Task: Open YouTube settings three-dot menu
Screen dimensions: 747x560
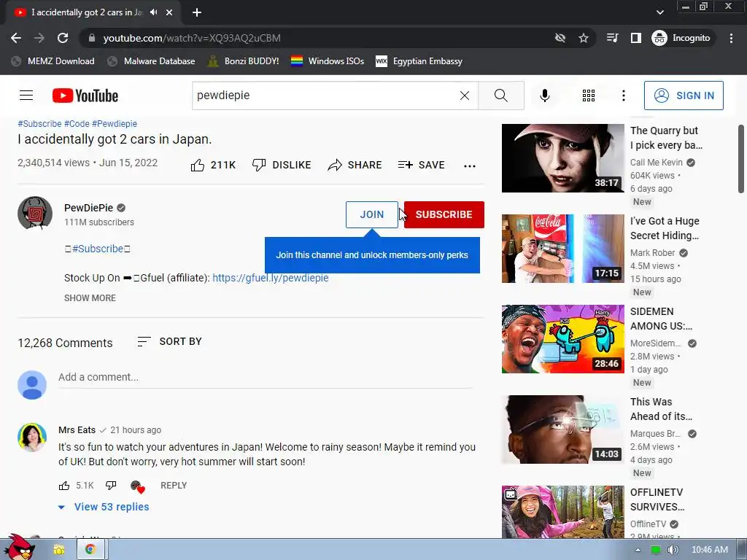Action: [623, 96]
